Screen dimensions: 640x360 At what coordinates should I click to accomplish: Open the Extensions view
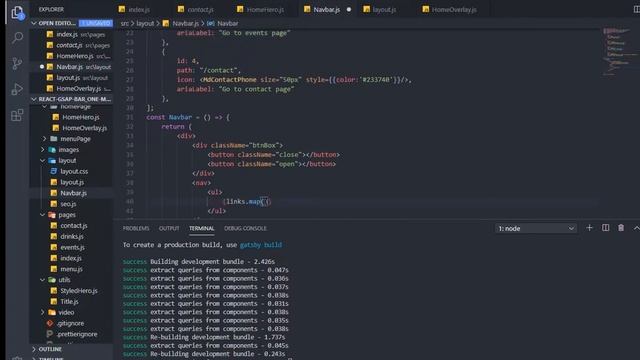(x=17, y=115)
